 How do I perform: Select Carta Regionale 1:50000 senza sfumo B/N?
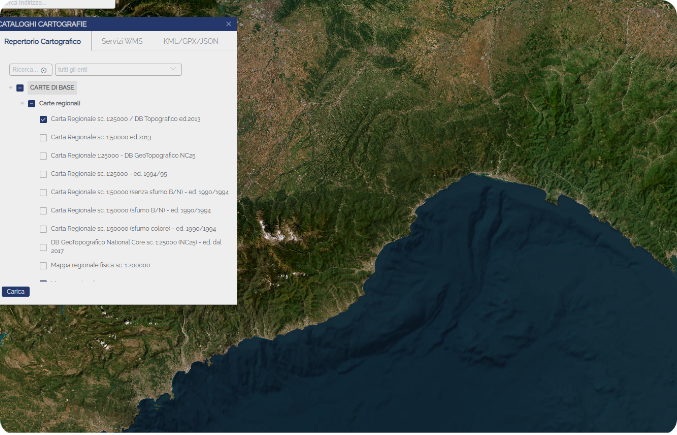click(x=43, y=192)
